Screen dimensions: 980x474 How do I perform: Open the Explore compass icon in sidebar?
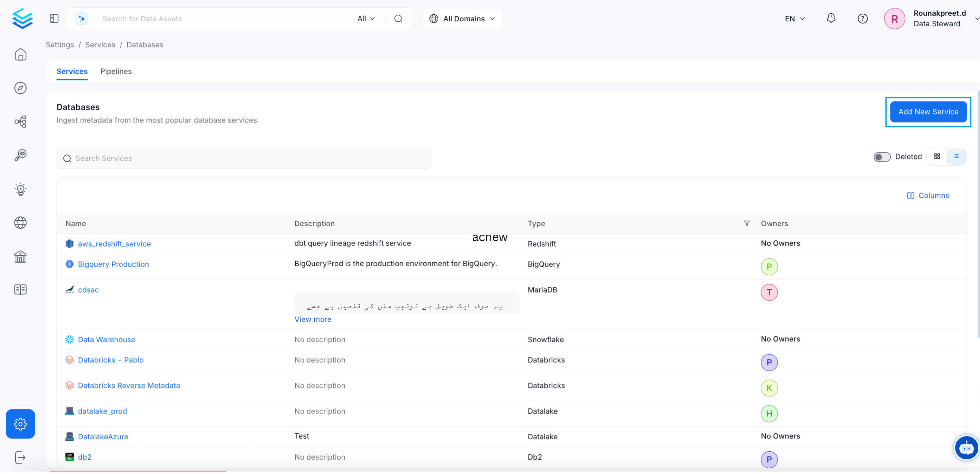coord(20,88)
